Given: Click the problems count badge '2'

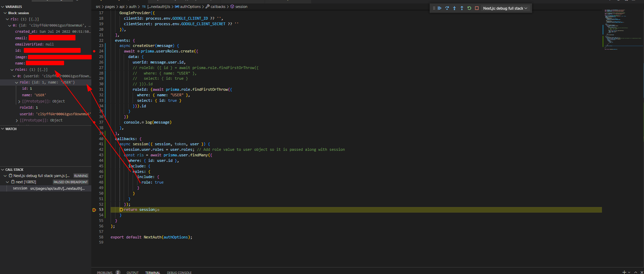Looking at the screenshot, I should [x=118, y=272].
